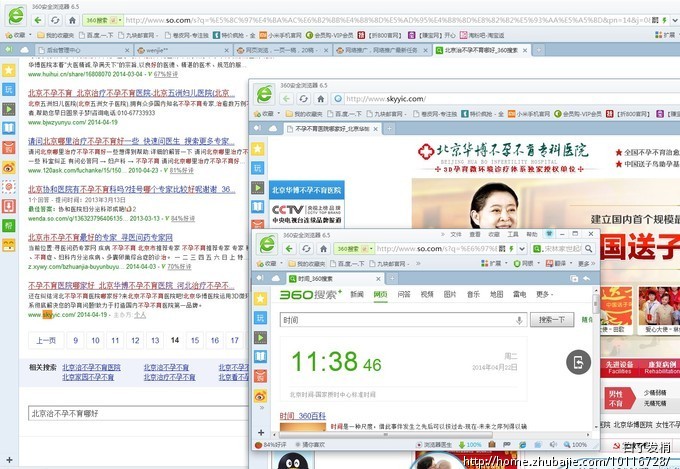Click the vertical scrollbar thumb in front window
680x469 pixels.
point(595,303)
